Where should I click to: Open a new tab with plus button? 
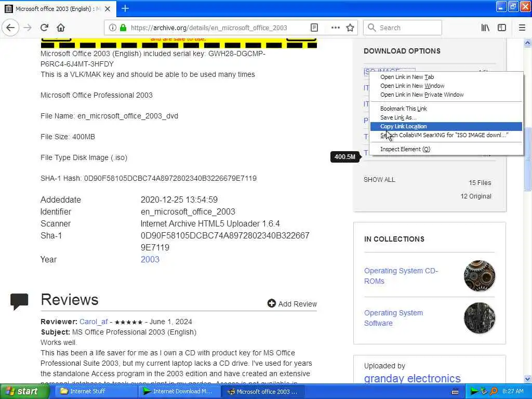[125, 8]
